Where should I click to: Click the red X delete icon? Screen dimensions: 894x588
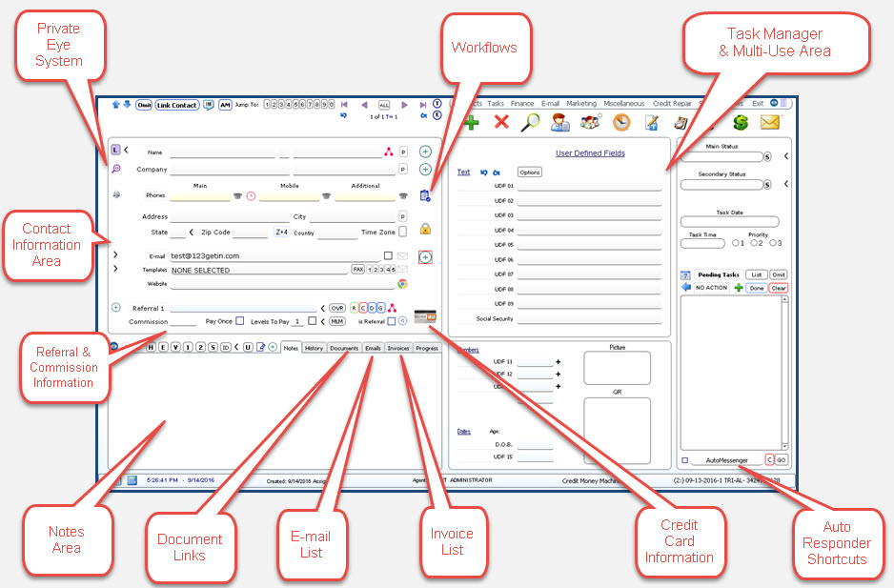501,122
